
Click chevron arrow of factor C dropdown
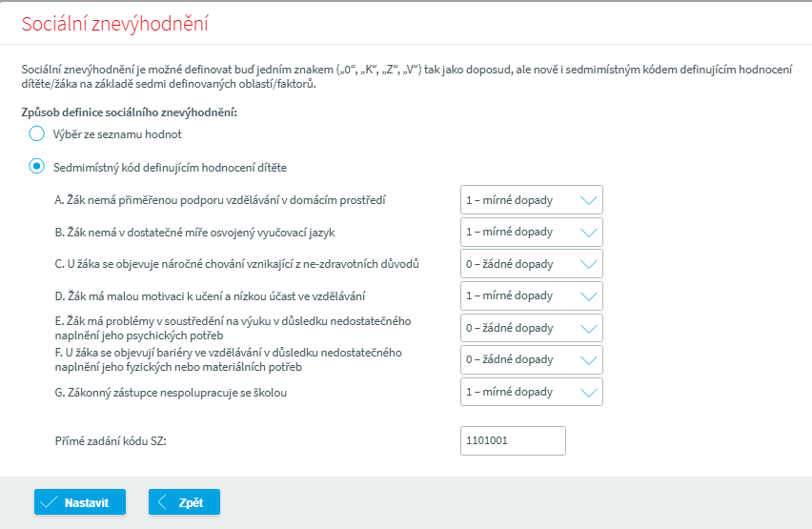pos(590,264)
